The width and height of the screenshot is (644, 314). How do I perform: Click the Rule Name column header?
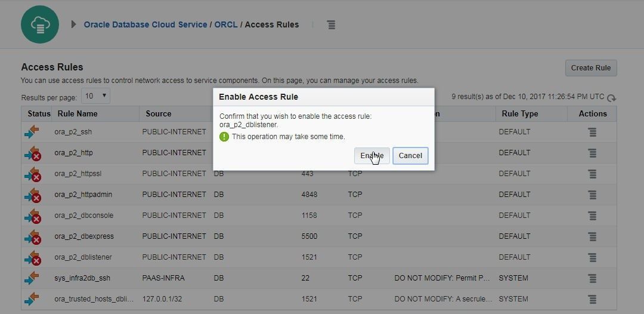tap(78, 114)
